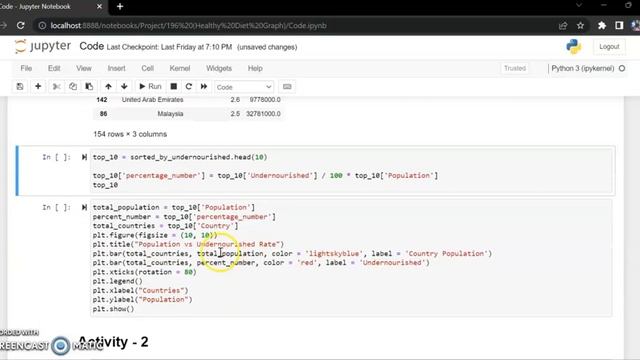This screenshot has height=360, width=640.
Task: Restart the kernel with the circular arrow
Action: (189, 87)
